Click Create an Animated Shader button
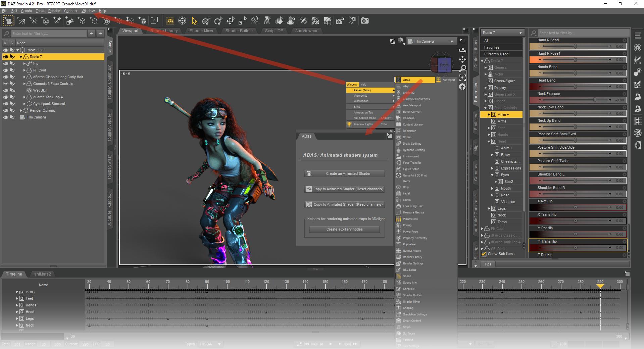 [344, 173]
